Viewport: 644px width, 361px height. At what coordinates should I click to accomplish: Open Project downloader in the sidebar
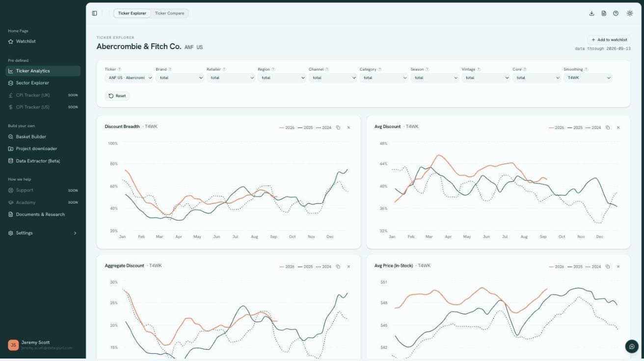pos(43,149)
